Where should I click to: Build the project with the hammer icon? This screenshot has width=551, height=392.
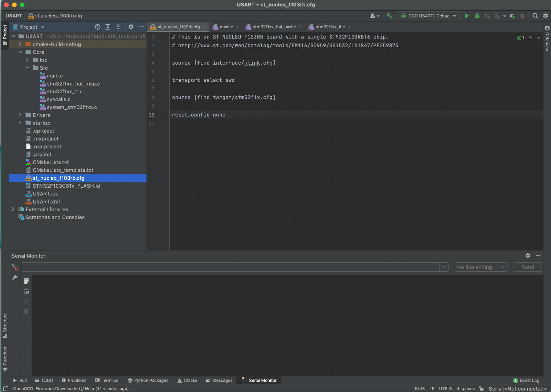coord(389,16)
